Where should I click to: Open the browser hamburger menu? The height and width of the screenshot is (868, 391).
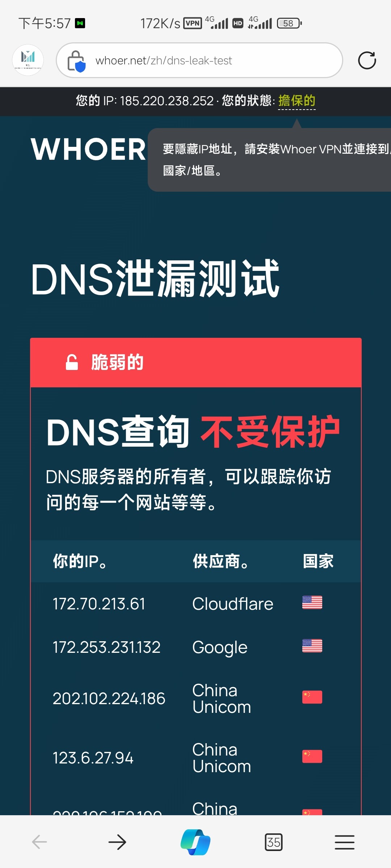point(345,842)
